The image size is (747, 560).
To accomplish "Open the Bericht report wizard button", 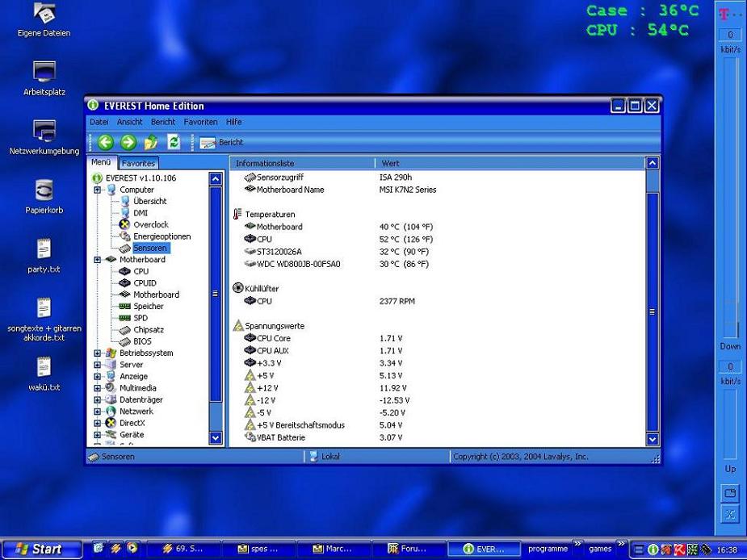I will coord(221,142).
